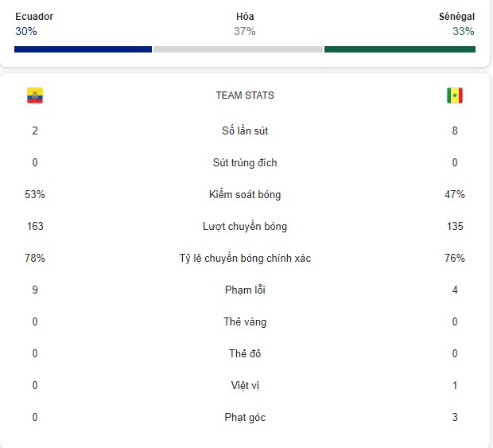Screen dimensions: 493x448
Task: Select the Sút trúng đích stat label
Action: 245,163
